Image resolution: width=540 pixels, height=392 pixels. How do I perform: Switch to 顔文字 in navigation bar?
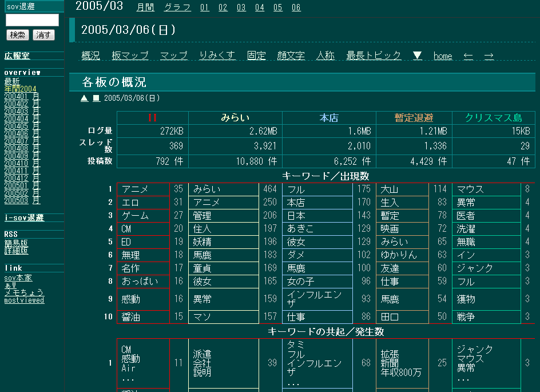coord(291,56)
